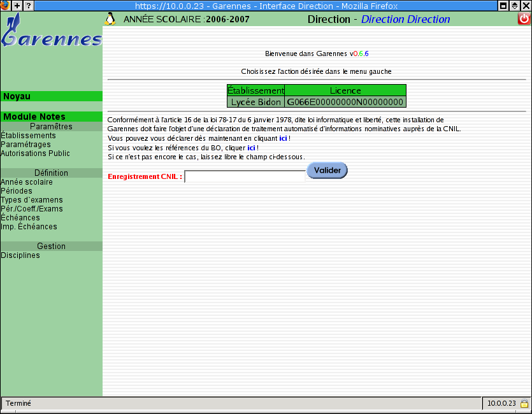Open Établissements in the Paramètres menu
Screen dimensions: 532x414
tap(28, 136)
